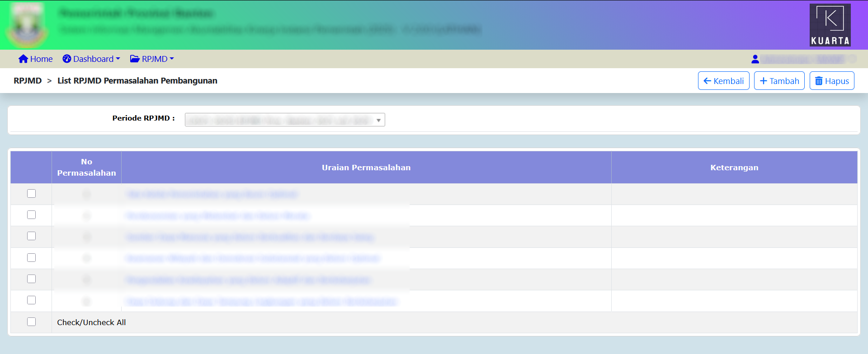Click the RPJMD folder icon
The height and width of the screenshot is (354, 868).
pyautogui.click(x=135, y=59)
